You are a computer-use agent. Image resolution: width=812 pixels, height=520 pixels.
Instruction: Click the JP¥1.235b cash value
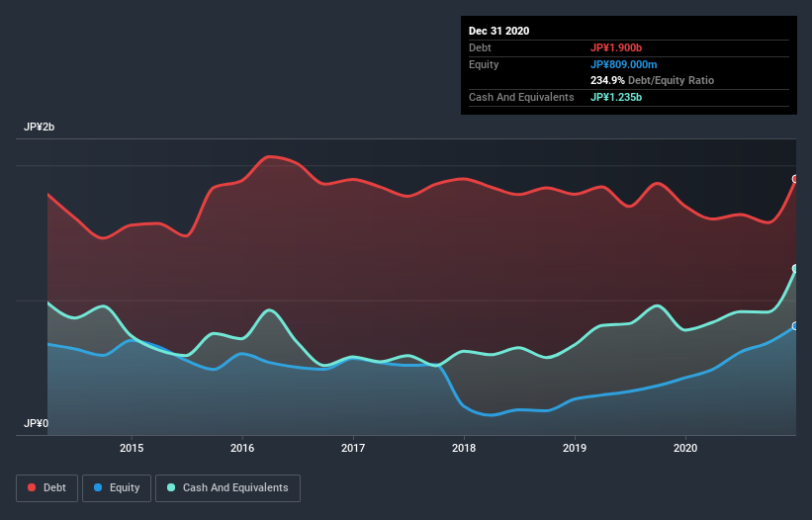tap(616, 97)
